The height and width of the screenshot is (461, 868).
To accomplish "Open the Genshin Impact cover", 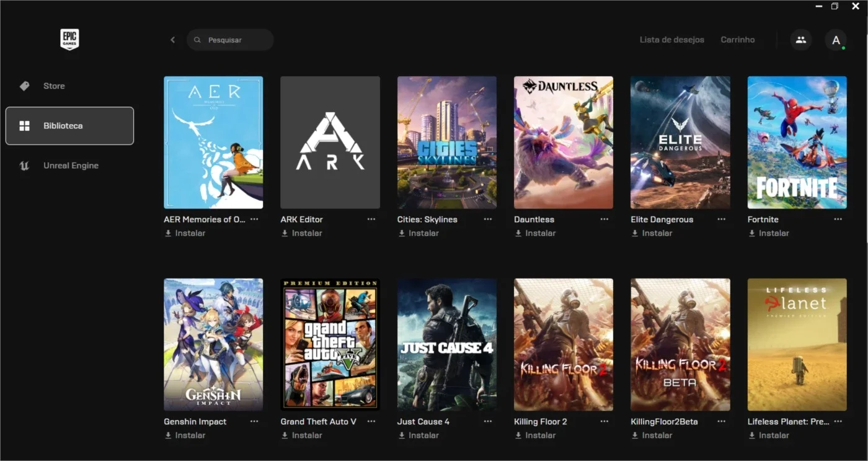I will [213, 344].
